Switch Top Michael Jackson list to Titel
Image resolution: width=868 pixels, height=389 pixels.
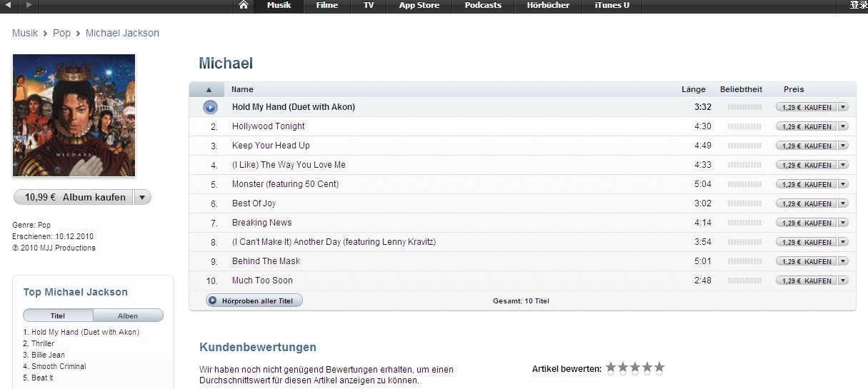pyautogui.click(x=58, y=315)
